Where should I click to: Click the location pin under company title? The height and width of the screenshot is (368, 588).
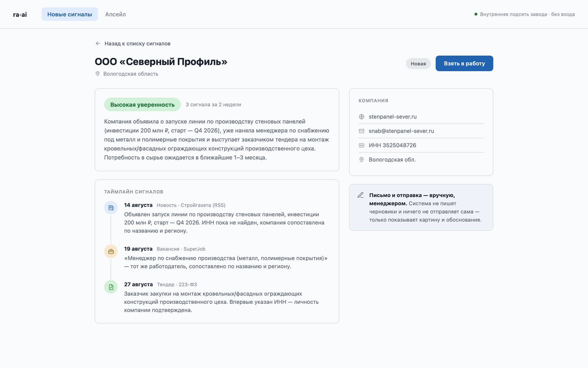[x=98, y=74]
